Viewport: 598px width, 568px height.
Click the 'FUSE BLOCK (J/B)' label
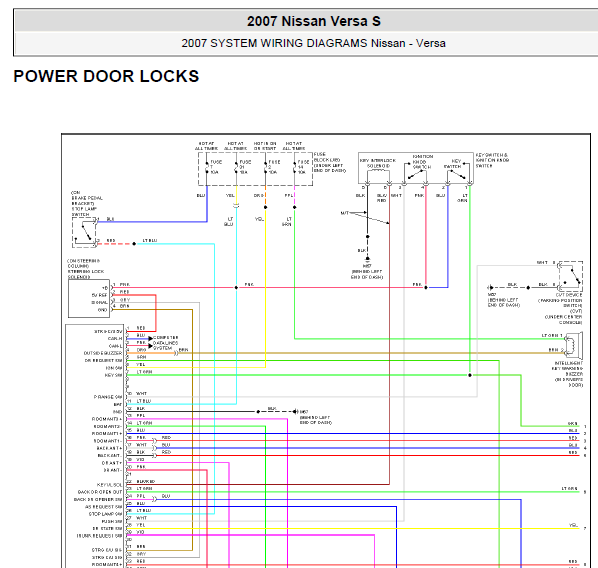[328, 157]
